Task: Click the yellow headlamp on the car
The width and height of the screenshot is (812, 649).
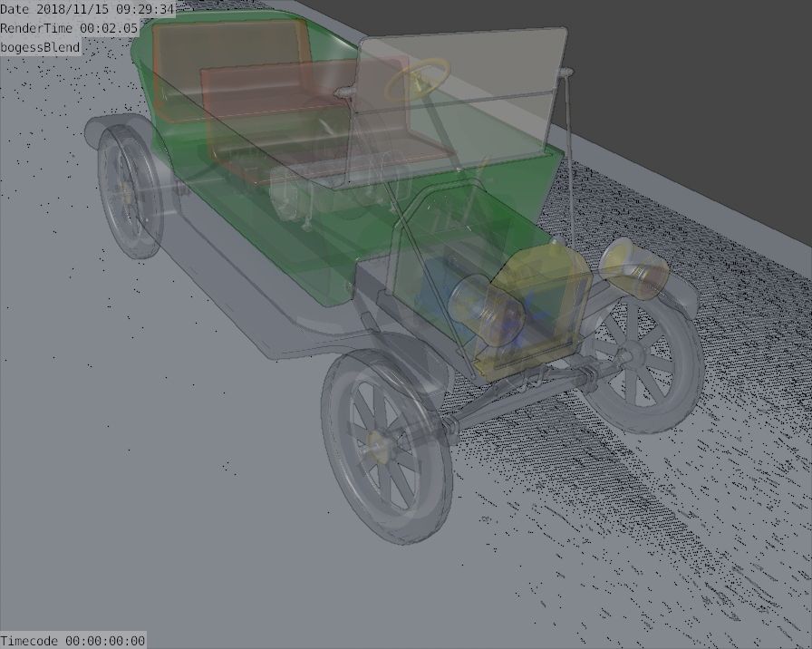Action: [634, 268]
